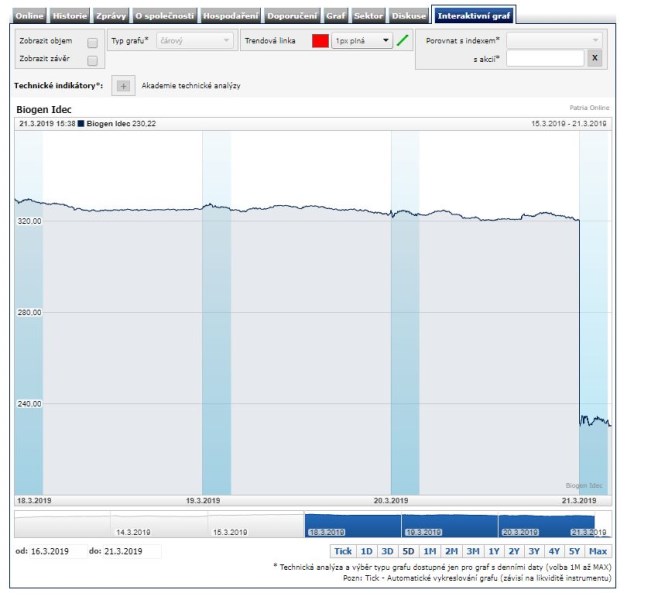Open the Porovnat s indexem dropdown
Image resolution: width=658 pixels, height=600 pixels.
(x=554, y=40)
